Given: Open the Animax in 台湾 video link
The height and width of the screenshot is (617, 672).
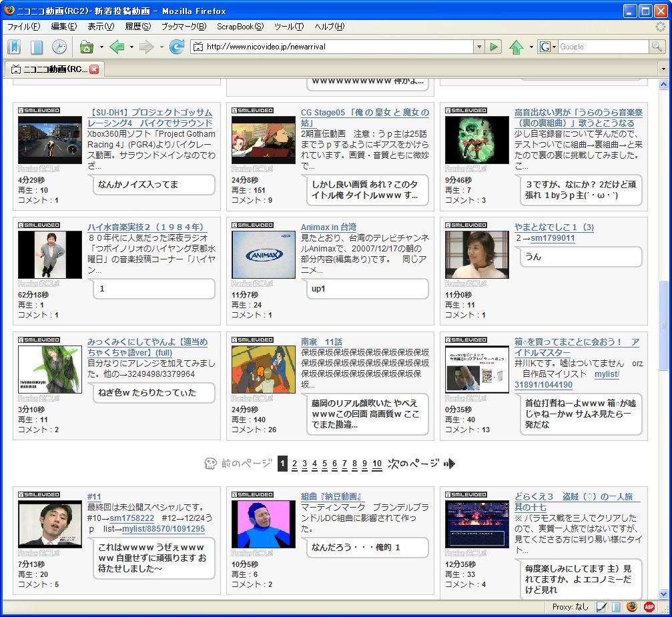Looking at the screenshot, I should [x=328, y=227].
